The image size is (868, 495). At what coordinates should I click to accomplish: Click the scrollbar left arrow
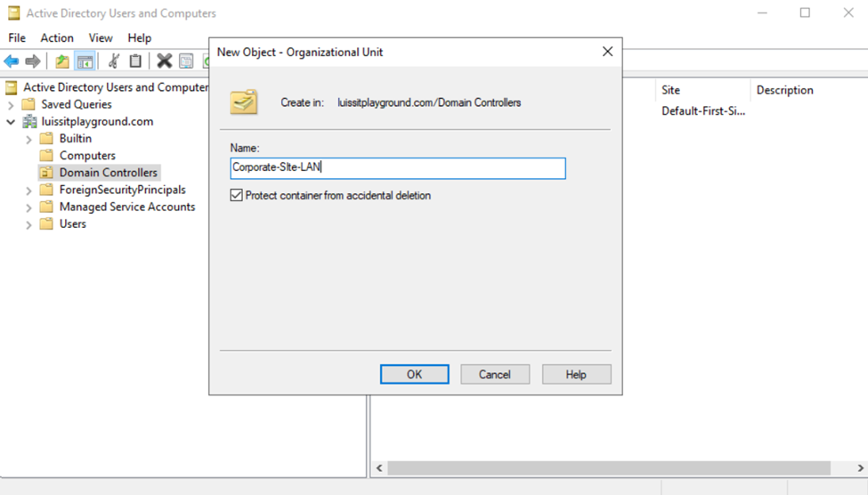coord(379,468)
